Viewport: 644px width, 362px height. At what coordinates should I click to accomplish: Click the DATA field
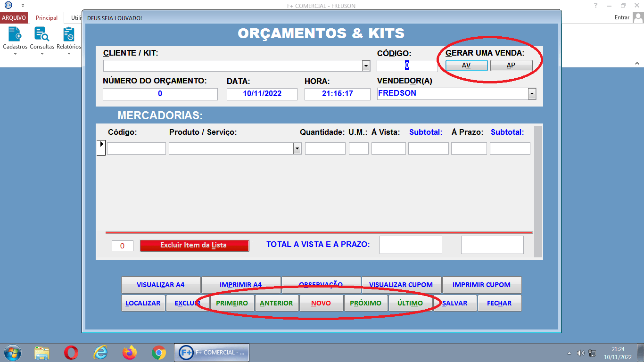[x=262, y=94]
